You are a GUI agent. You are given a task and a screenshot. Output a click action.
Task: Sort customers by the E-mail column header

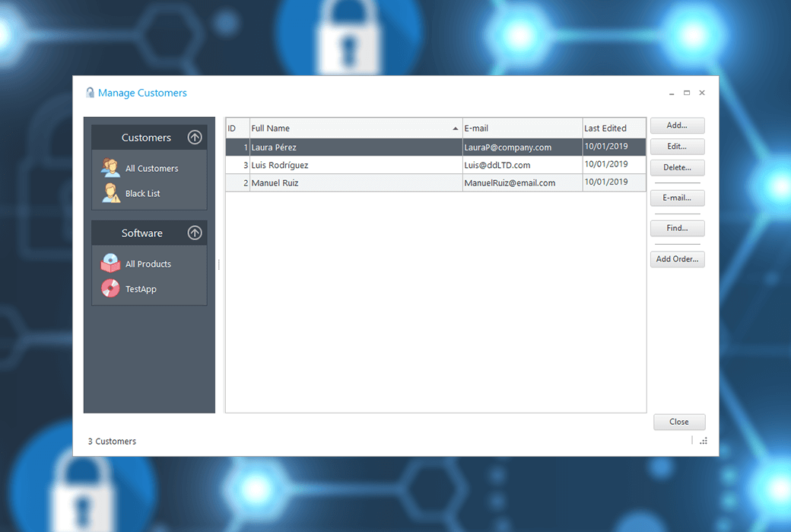coord(521,128)
